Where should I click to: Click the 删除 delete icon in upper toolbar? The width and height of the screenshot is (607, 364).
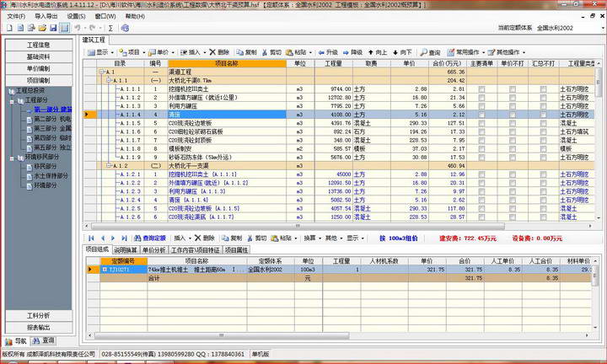(212, 52)
